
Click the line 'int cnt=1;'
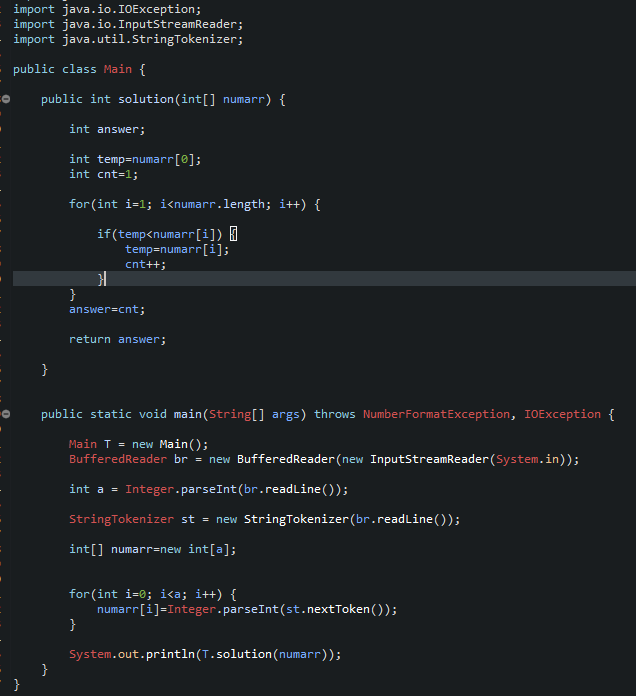coord(104,174)
